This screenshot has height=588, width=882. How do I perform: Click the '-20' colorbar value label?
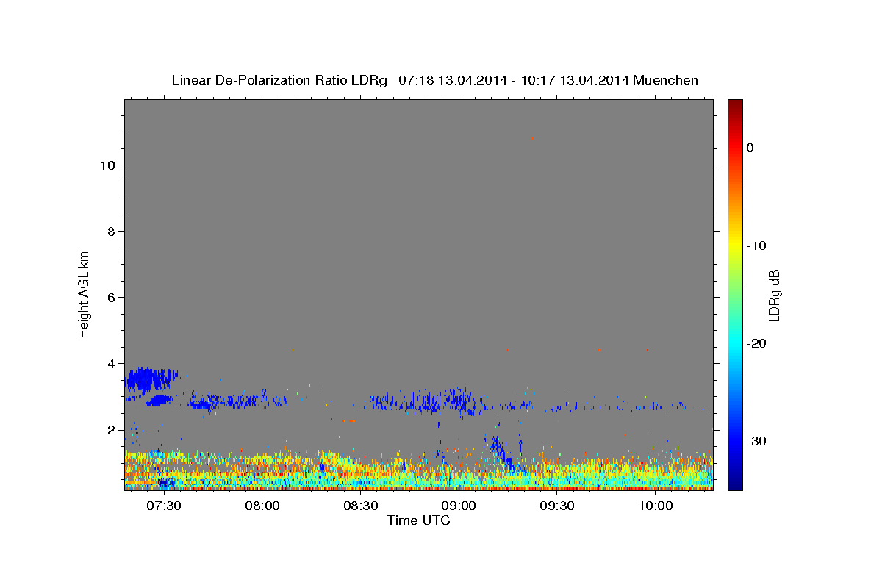[756, 343]
